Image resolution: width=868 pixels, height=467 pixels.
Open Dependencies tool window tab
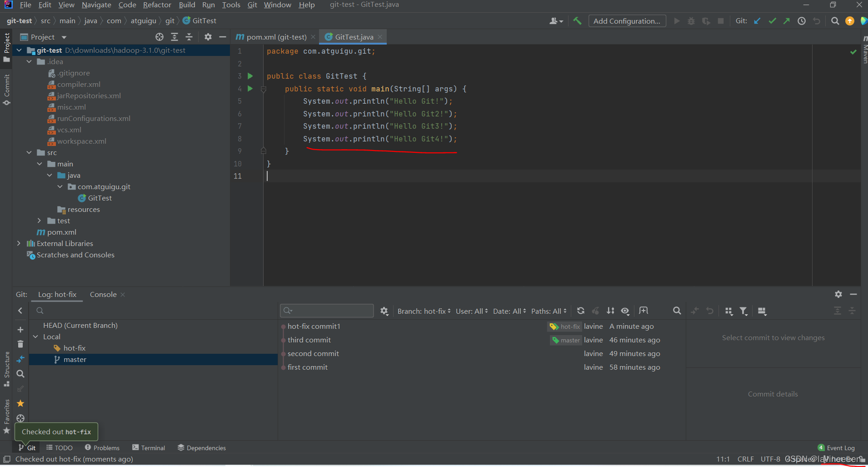click(x=202, y=448)
